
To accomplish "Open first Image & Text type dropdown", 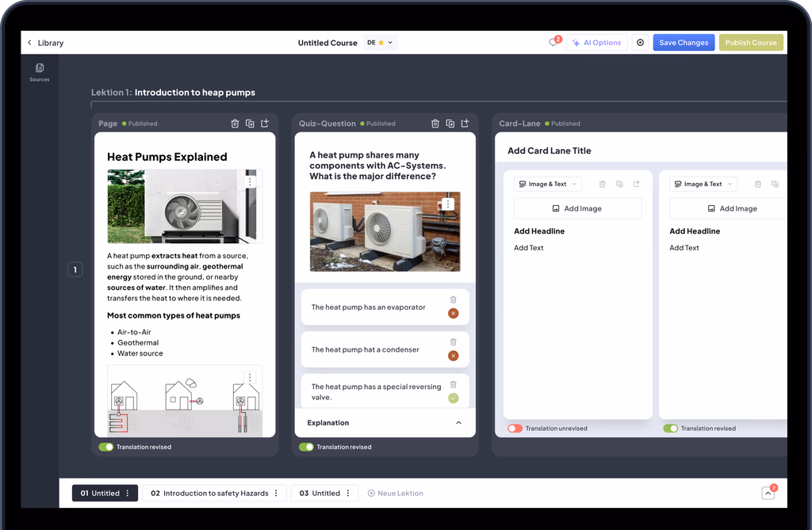I will click(548, 184).
